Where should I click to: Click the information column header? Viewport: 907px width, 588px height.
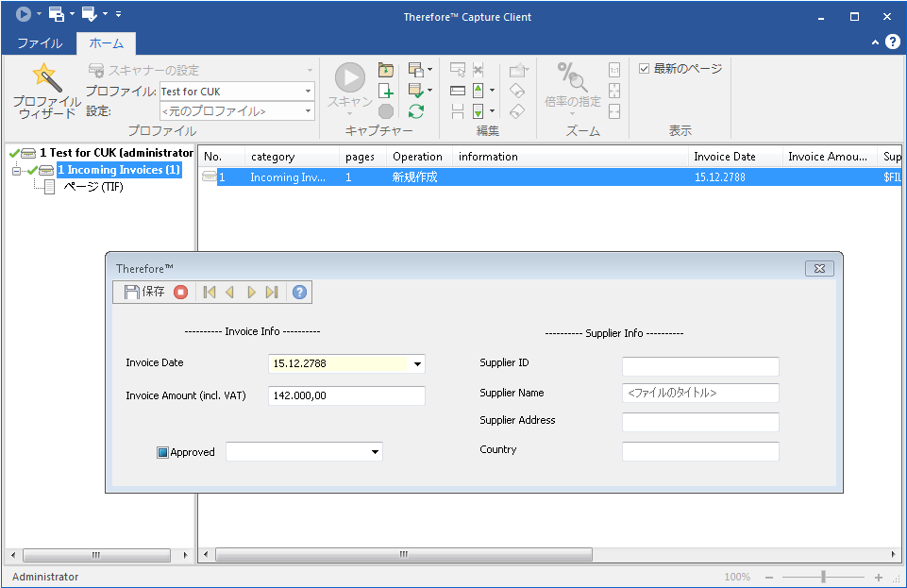(570, 157)
